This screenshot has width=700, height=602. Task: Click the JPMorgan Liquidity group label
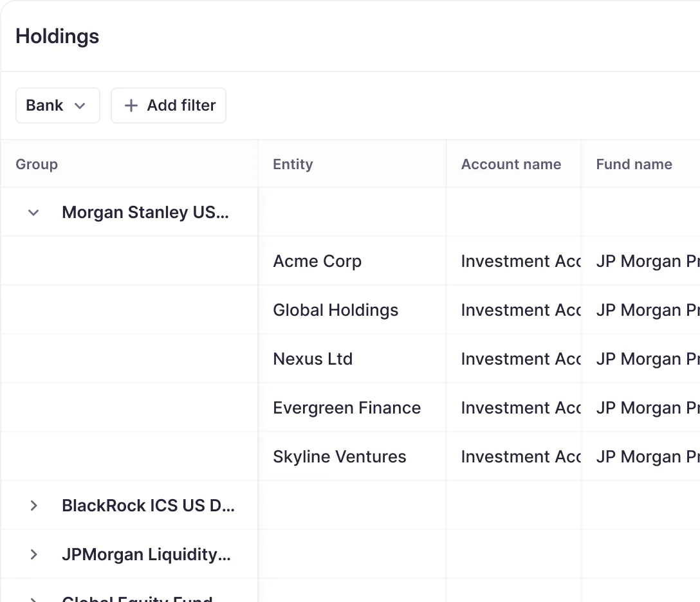[146, 554]
